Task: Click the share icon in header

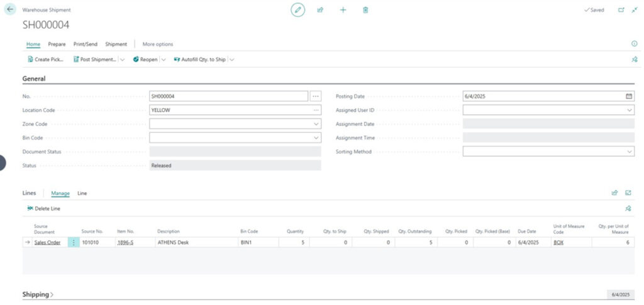Action: click(320, 10)
